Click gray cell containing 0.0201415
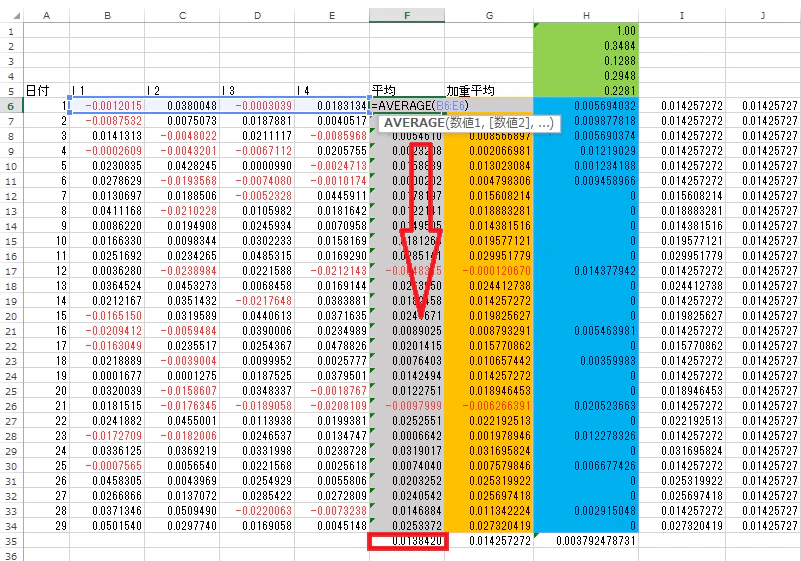Viewport: 801px width, 561px height. [407, 346]
